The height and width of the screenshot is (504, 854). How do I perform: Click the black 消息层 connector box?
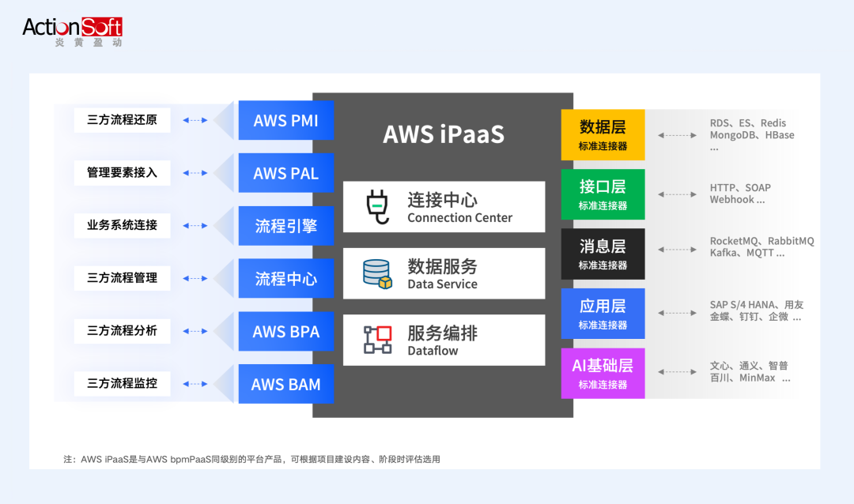tap(603, 254)
